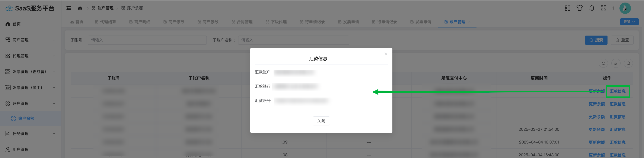The image size is (644, 158).
Task: Open the notification bell icon
Action: pos(592,8)
